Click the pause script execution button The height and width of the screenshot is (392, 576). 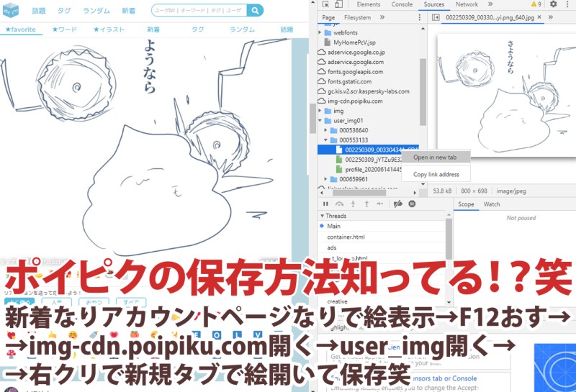tap(325, 204)
